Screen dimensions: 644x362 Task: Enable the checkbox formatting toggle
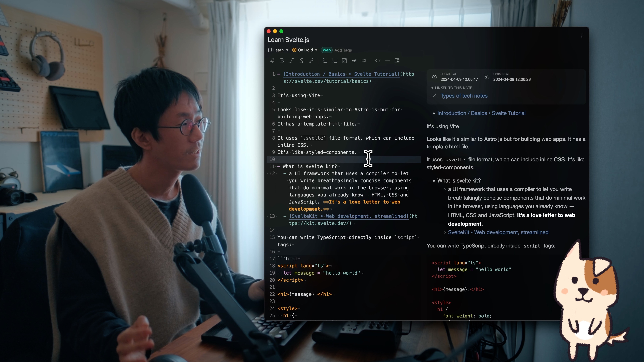(345, 61)
